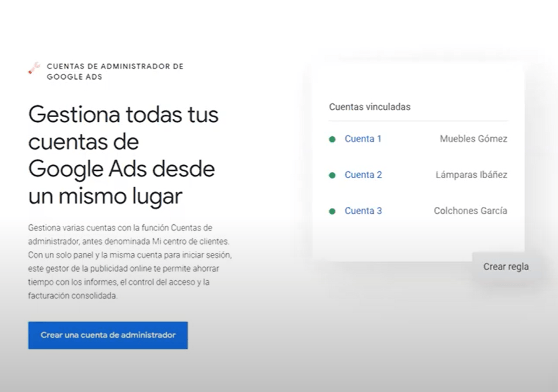Select the "Muebles Gómez" account name

pyautogui.click(x=473, y=139)
